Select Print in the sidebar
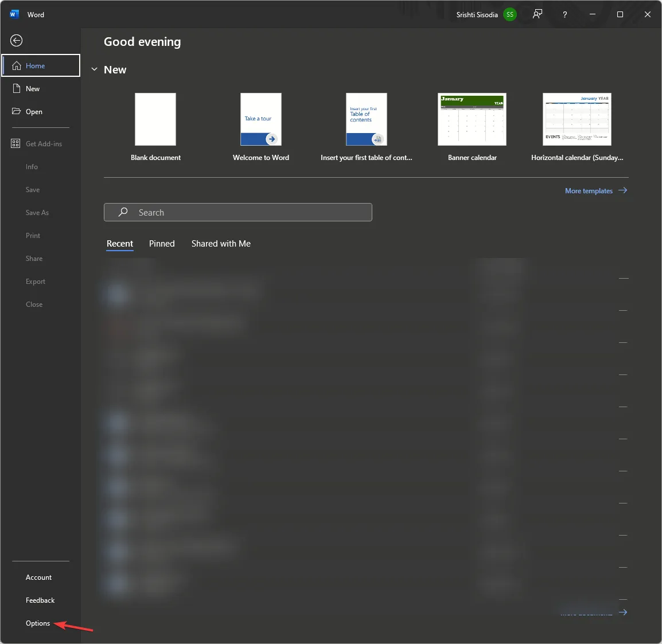 33,236
